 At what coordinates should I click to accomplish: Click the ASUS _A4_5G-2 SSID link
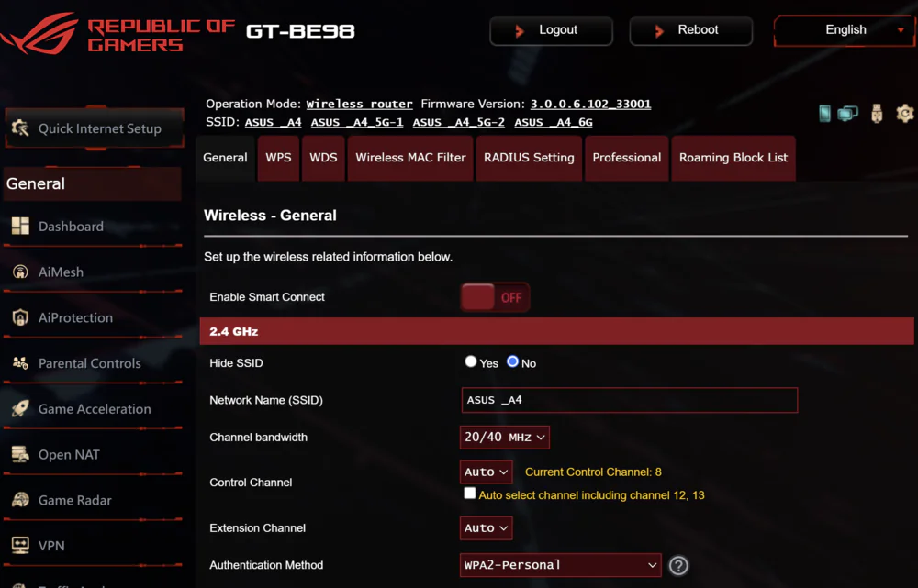coord(459,122)
